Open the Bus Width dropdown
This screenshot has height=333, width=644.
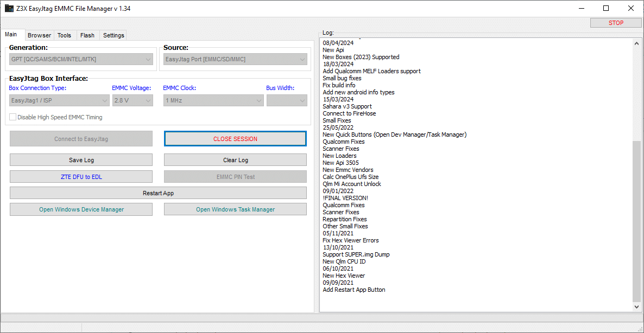coord(287,100)
